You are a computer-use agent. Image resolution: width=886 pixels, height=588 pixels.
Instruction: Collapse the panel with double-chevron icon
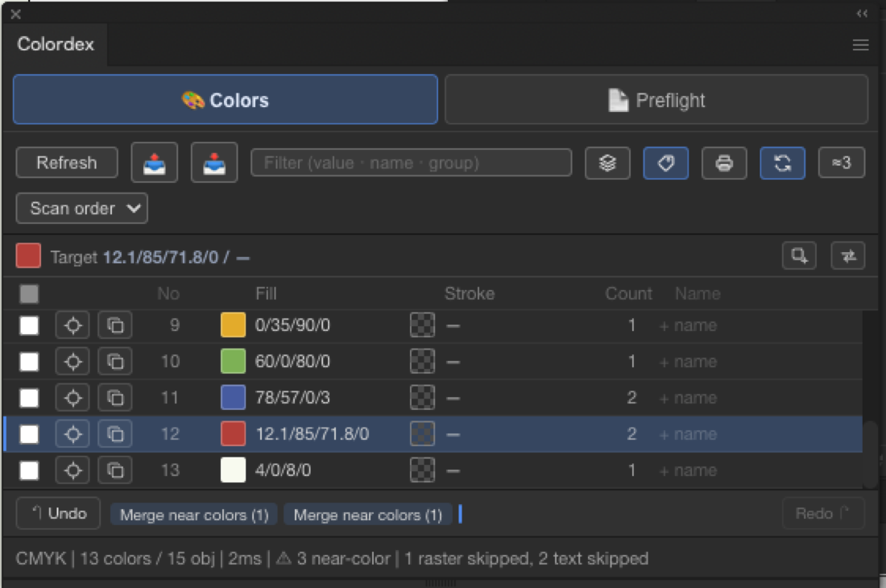click(x=862, y=14)
